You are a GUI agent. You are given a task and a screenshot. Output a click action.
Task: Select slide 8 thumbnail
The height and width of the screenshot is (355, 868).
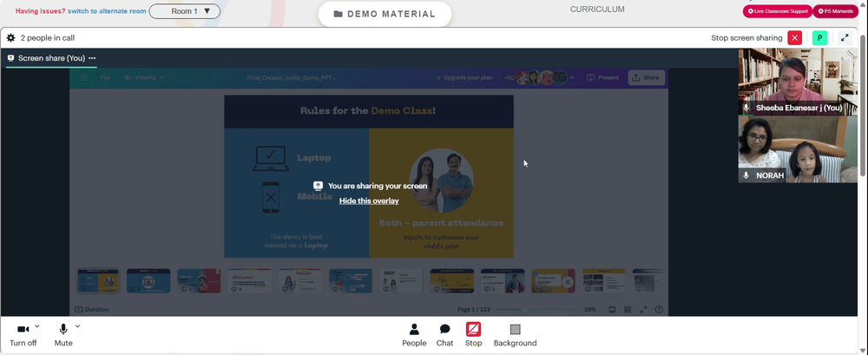(x=451, y=281)
